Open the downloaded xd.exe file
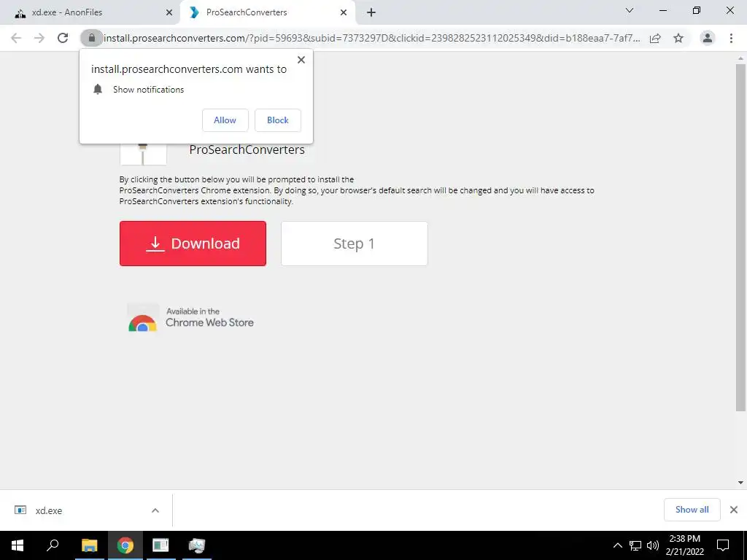Image resolution: width=747 pixels, height=560 pixels. point(49,510)
